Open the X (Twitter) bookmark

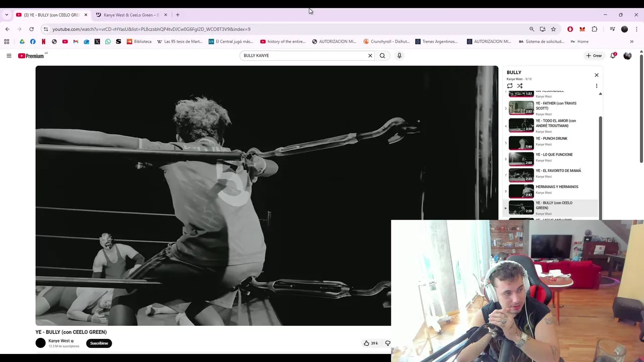(x=97, y=42)
